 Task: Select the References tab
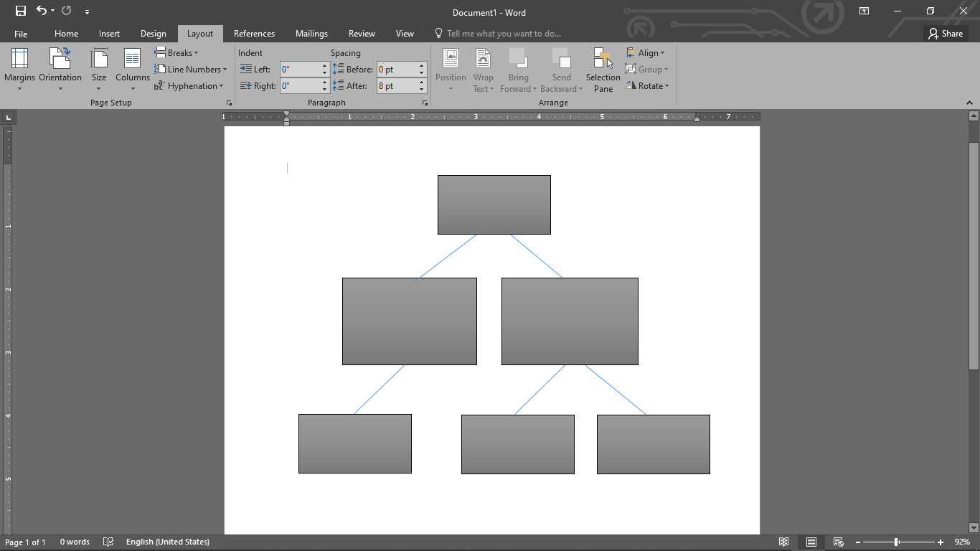[x=254, y=34]
